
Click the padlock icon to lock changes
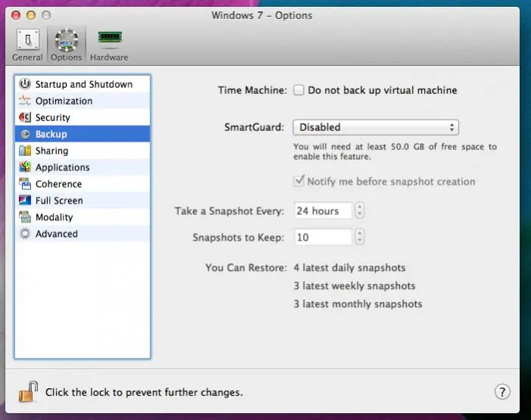click(28, 391)
